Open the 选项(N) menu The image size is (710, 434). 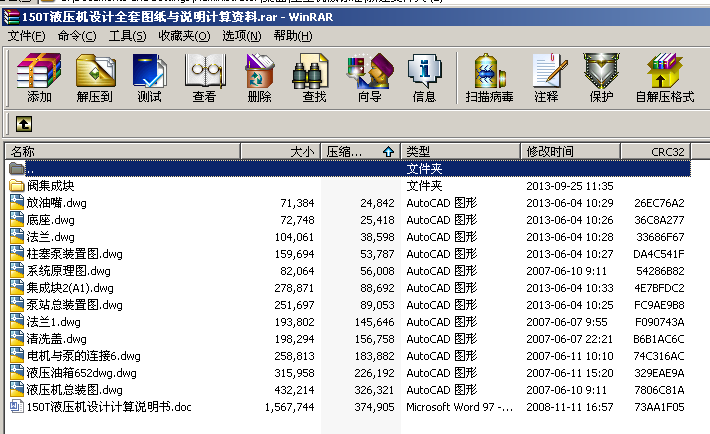241,36
